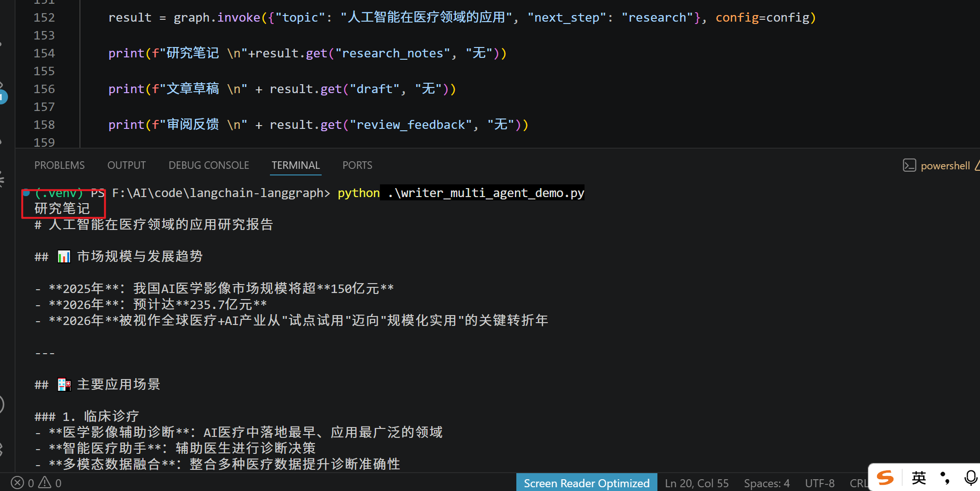Toggle the Screen Reader Optimized status item
Viewport: 980px width, 491px height.
point(586,483)
